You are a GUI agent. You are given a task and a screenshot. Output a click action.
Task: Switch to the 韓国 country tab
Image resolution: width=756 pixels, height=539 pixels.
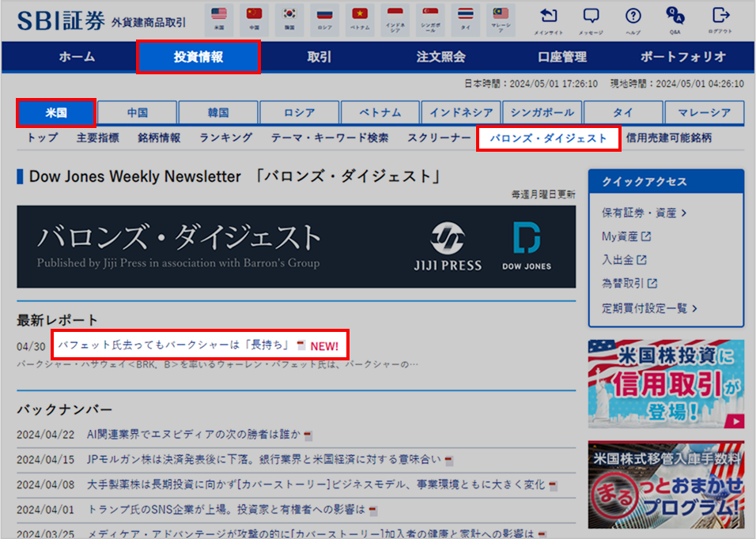click(x=218, y=113)
